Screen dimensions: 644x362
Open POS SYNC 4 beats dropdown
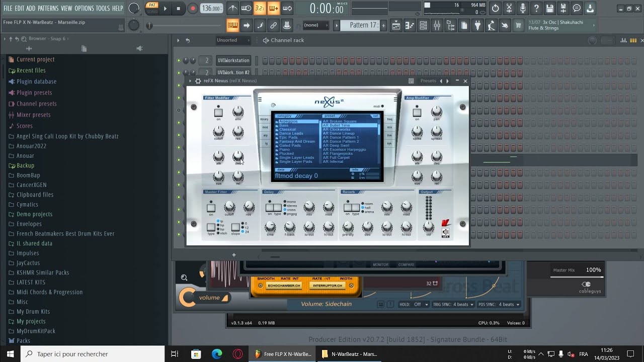(x=499, y=304)
